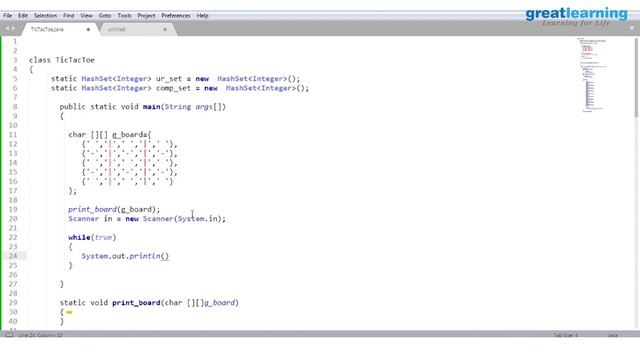Screen dimensions: 640x360
Task: Open the Project menu
Action: tap(146, 16)
